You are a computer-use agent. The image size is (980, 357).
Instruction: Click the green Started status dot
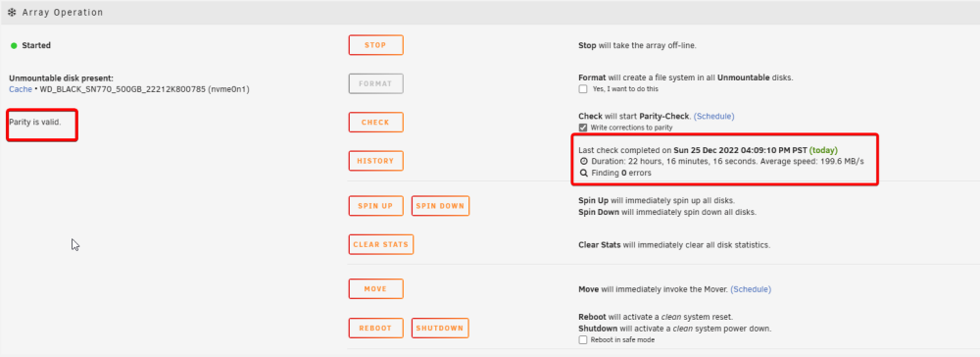[x=14, y=46]
